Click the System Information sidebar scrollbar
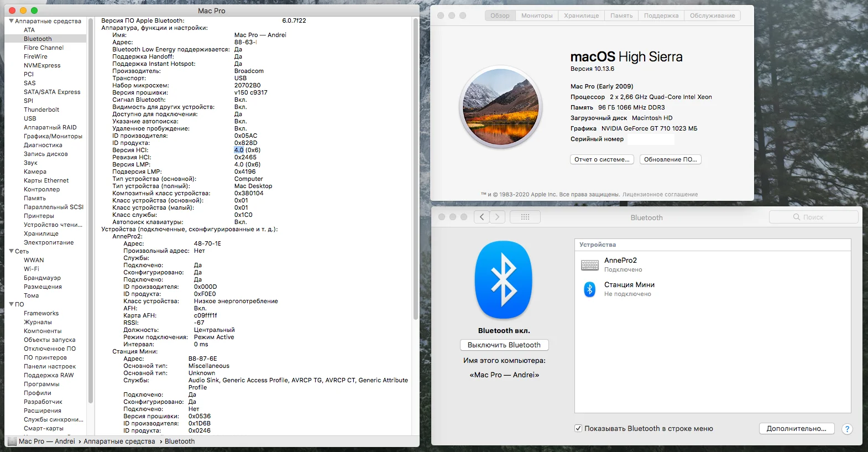The width and height of the screenshot is (868, 452). click(x=91, y=210)
